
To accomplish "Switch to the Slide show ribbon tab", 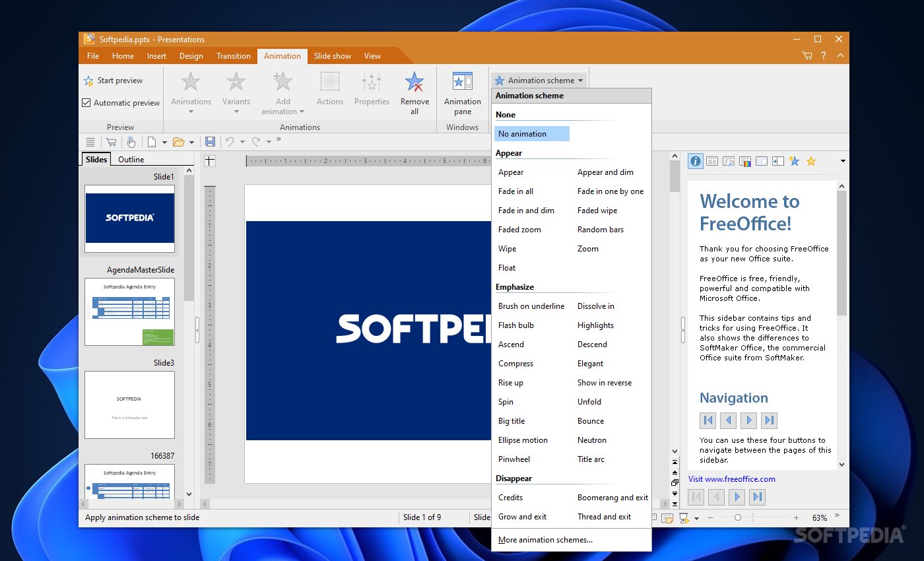I will coord(333,56).
